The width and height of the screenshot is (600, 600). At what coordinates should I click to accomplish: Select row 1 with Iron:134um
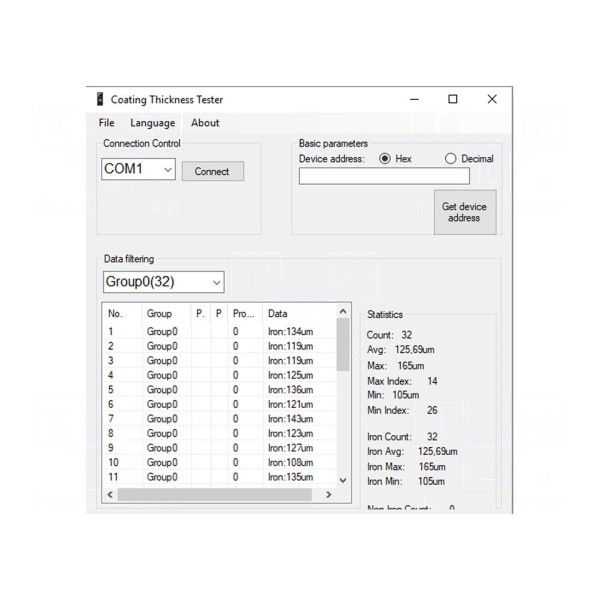[x=220, y=332]
